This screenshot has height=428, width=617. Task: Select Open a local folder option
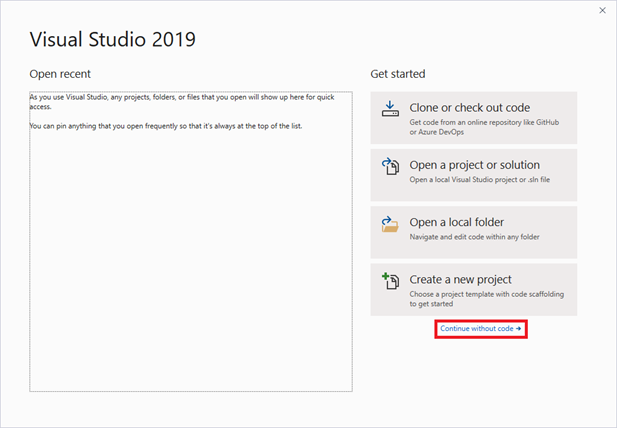[473, 232]
